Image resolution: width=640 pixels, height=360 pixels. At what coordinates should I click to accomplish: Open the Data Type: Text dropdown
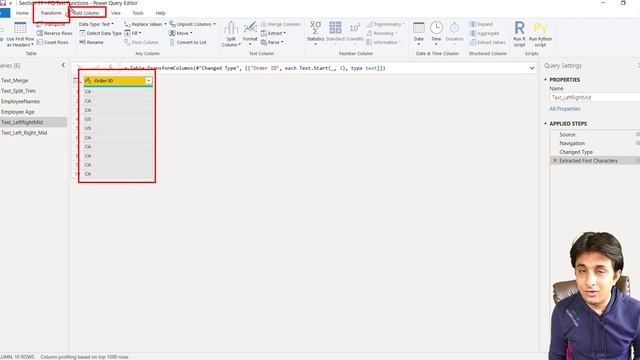(x=96, y=24)
